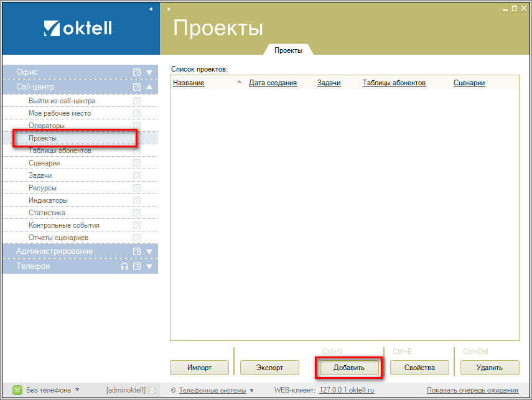Expand the Администрирование section
Viewport: 532px width, 400px height.
[x=149, y=252]
